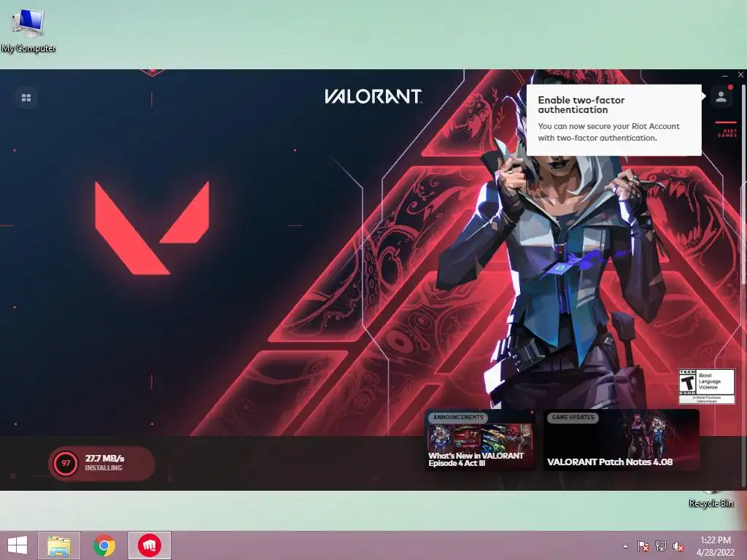
Task: Click the Action Center flag tray icon
Action: (x=643, y=546)
